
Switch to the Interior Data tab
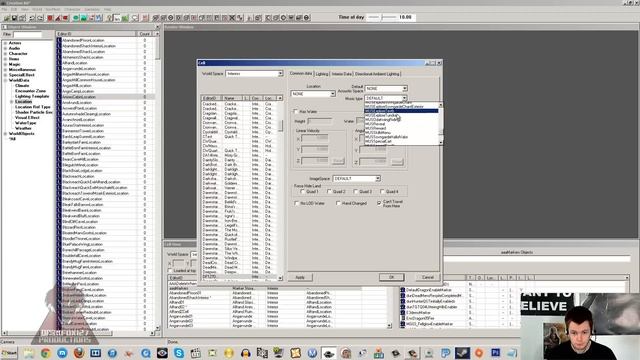pos(341,74)
